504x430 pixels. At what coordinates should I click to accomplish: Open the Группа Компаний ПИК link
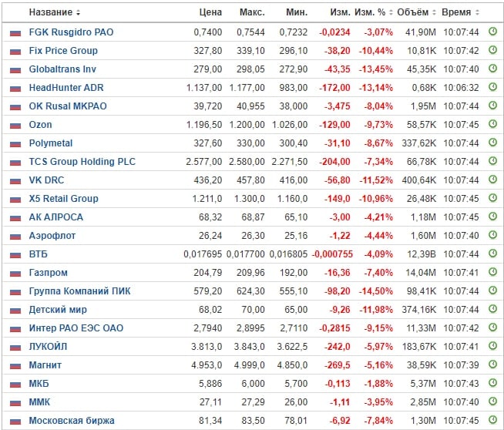pos(76,291)
